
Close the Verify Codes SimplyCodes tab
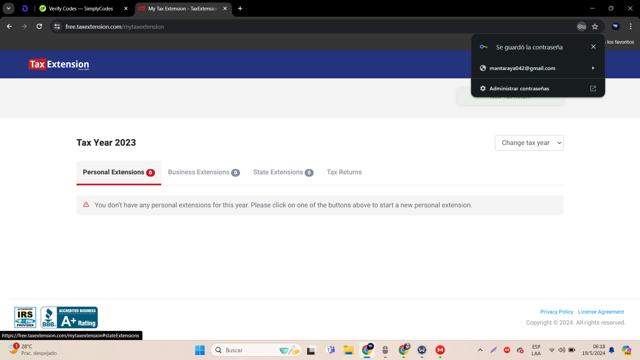126,8
